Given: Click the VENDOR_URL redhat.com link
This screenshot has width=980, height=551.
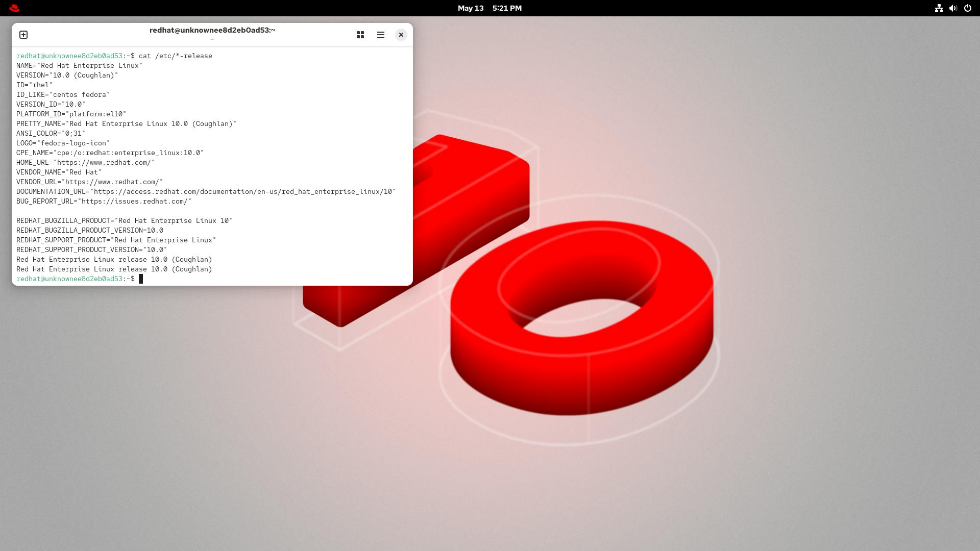Looking at the screenshot, I should pos(112,182).
